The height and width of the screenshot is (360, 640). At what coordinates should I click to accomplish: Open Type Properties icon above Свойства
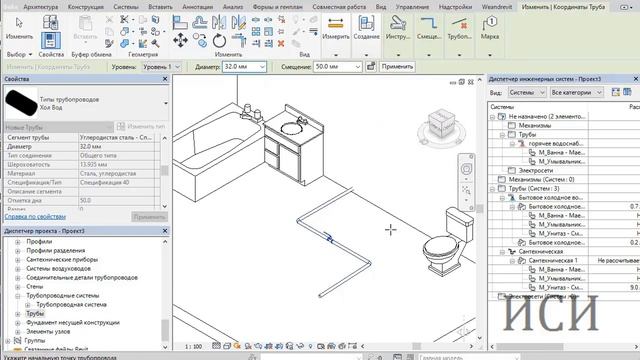pyautogui.click(x=51, y=23)
